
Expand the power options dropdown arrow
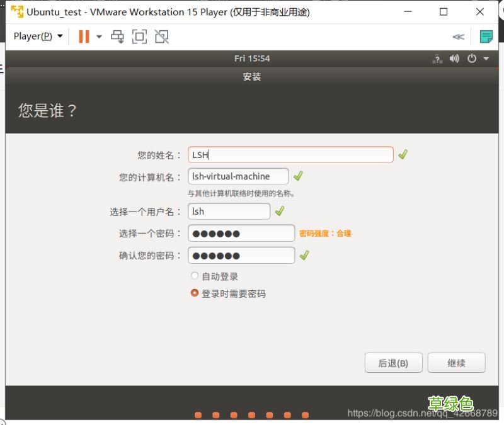click(x=100, y=37)
